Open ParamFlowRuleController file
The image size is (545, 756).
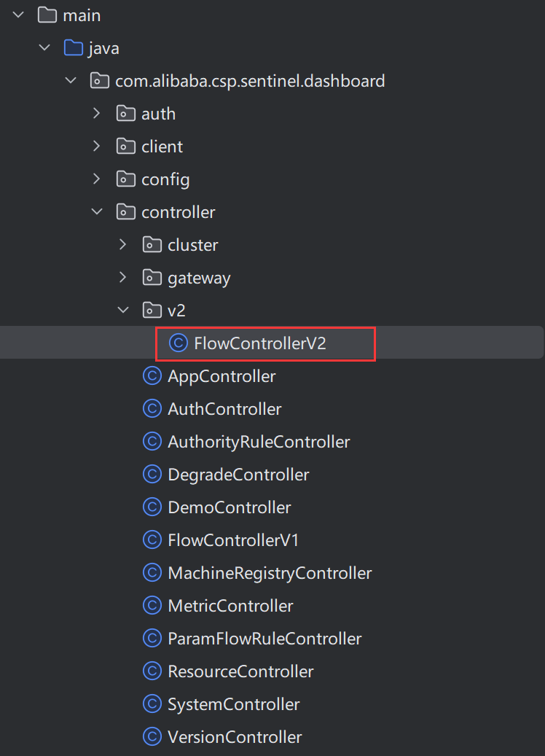pos(264,639)
